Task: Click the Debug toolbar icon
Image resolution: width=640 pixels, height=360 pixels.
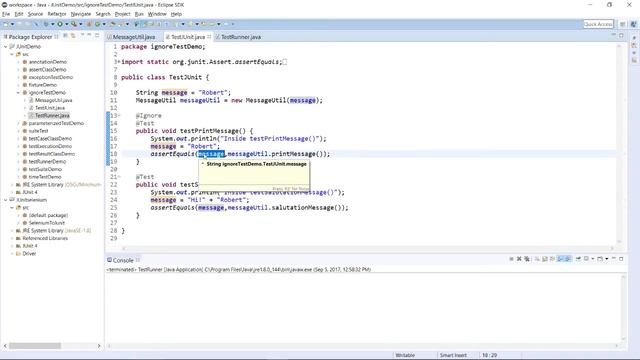Action: [46, 24]
